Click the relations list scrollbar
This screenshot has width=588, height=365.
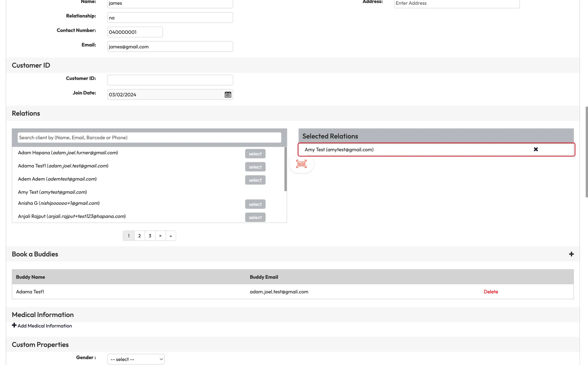[x=285, y=169]
